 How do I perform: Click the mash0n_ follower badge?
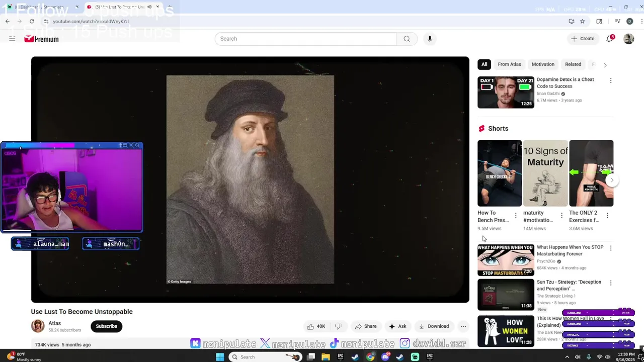[111, 244]
